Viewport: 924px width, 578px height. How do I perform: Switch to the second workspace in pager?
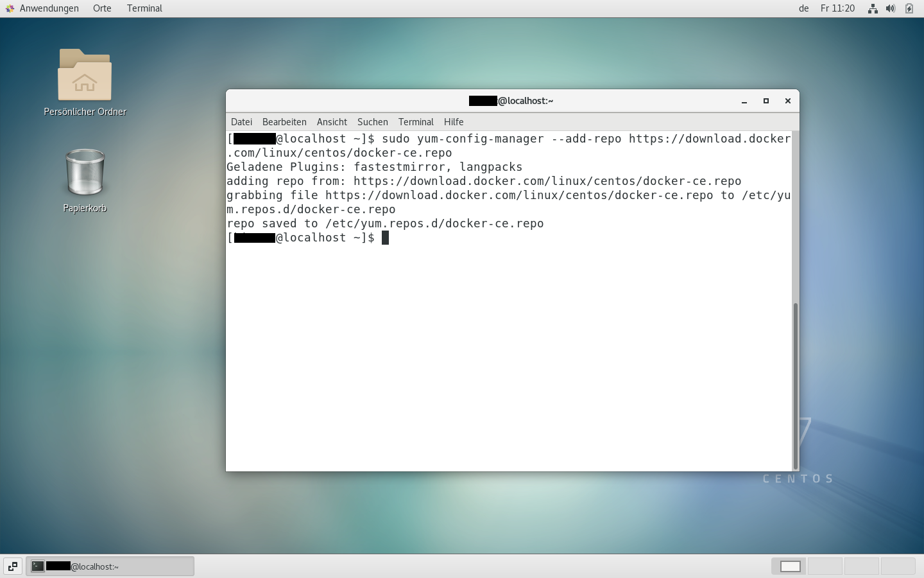tap(825, 566)
